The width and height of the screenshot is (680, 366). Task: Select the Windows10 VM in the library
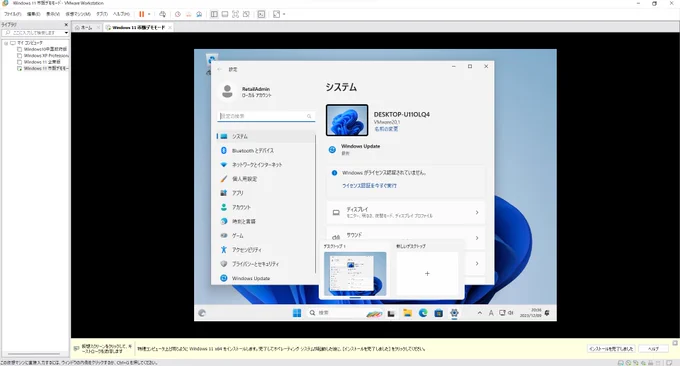(x=42, y=49)
